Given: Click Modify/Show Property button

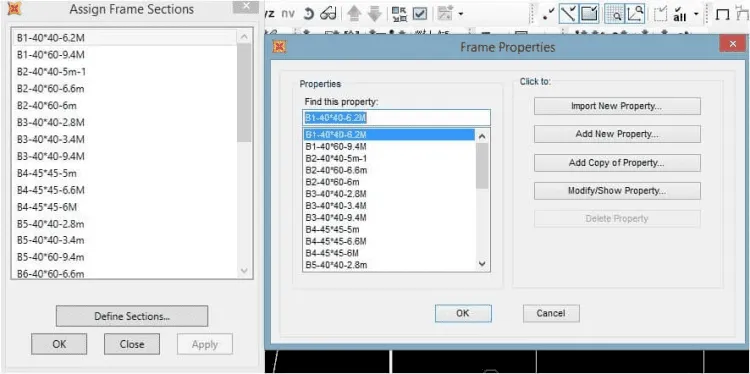Looking at the screenshot, I should [x=617, y=191].
